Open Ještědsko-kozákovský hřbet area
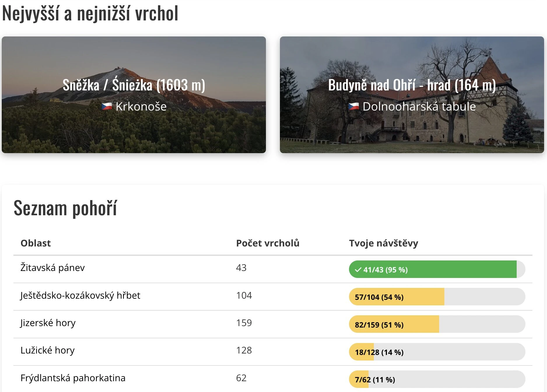547x392 pixels. [x=80, y=295]
